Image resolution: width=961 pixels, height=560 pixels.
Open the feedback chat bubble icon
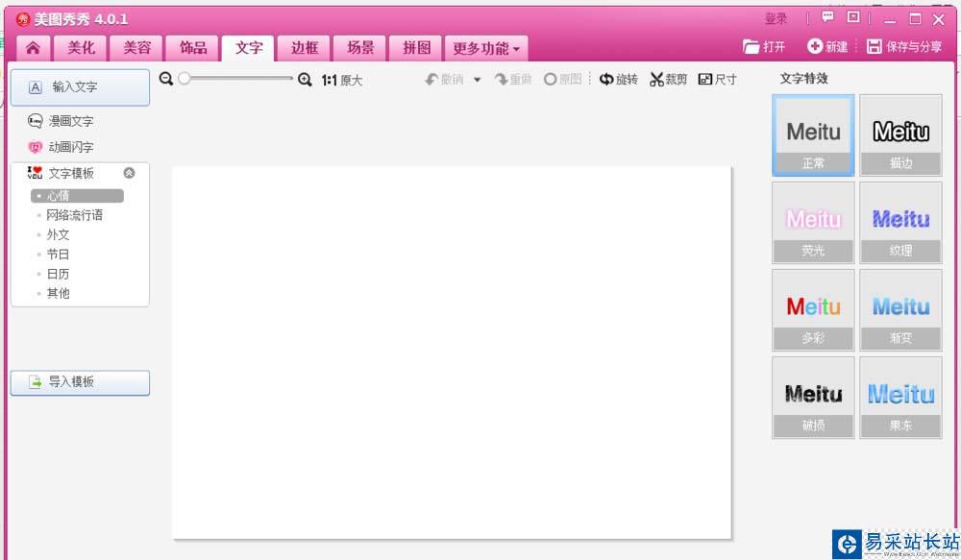[827, 17]
